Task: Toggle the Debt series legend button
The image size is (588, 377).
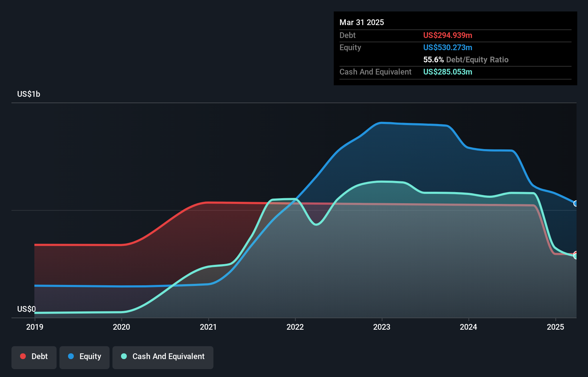Action: 34,357
